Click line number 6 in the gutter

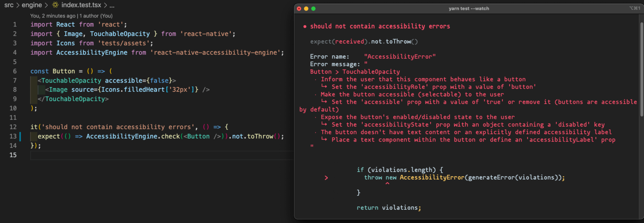click(x=15, y=71)
